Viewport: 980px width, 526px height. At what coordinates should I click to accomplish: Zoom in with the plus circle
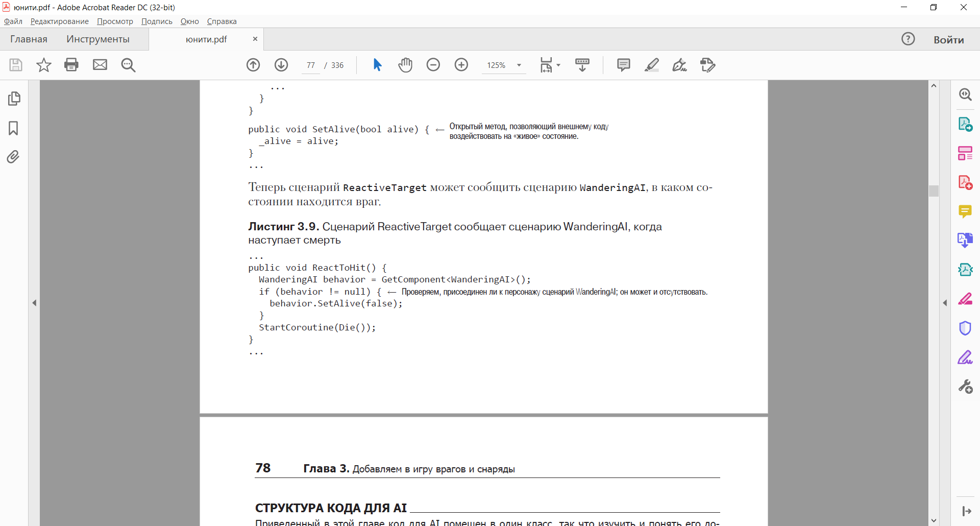[461, 65]
